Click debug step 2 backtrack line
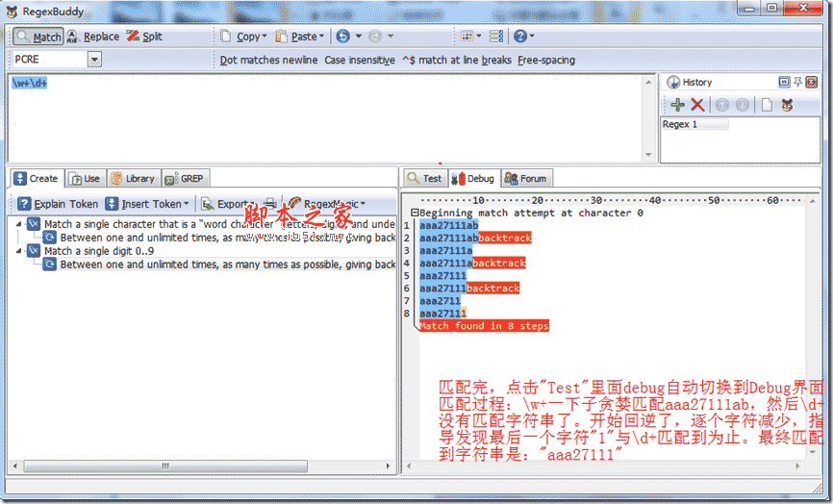833x504 pixels. (x=475, y=238)
